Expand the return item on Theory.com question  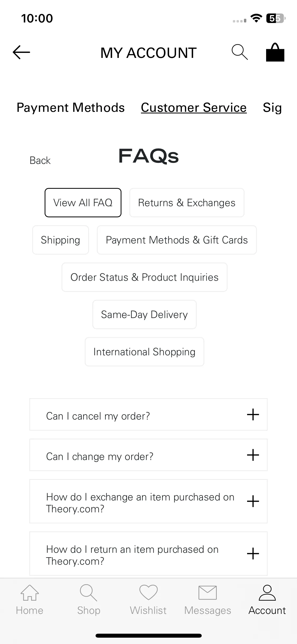(x=148, y=554)
